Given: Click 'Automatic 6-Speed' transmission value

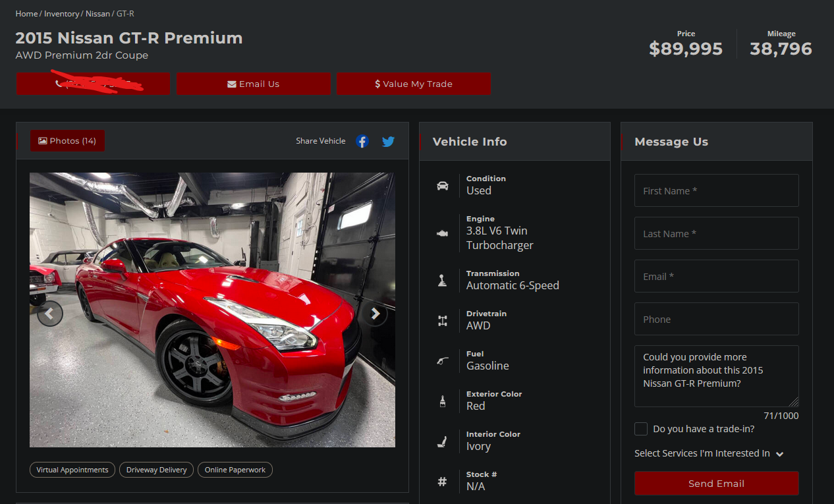Looking at the screenshot, I should coord(513,285).
